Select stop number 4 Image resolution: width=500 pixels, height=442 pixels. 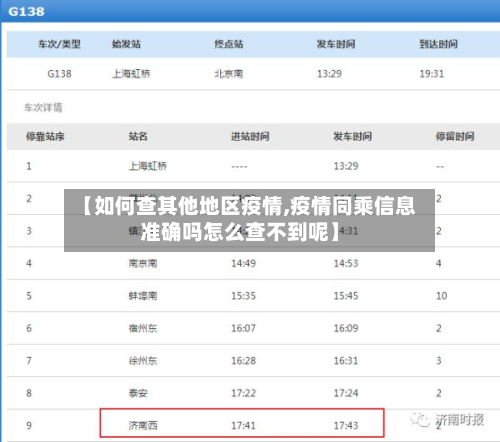29,263
